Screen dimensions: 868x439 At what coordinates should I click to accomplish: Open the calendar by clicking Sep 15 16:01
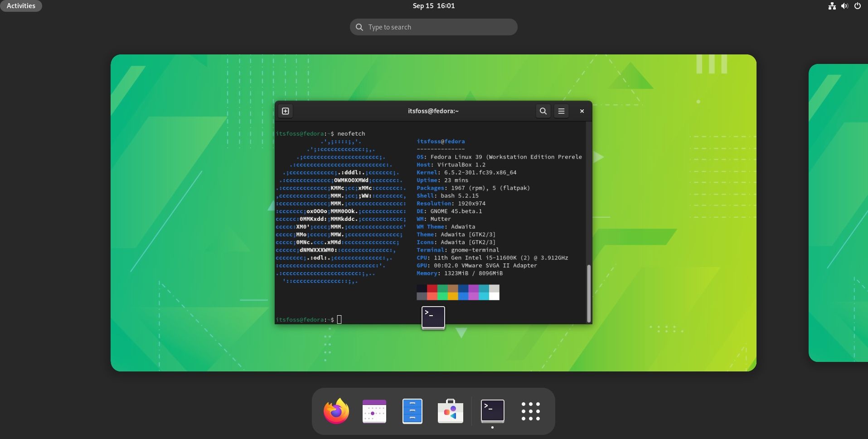point(433,6)
